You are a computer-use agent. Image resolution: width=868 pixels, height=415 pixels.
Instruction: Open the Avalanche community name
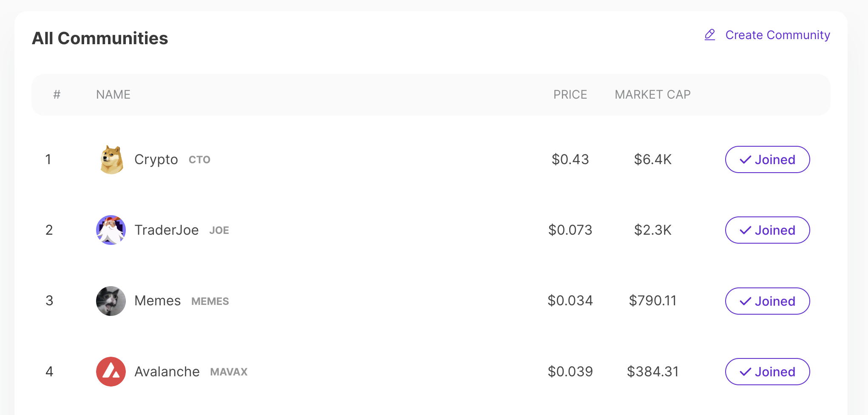[167, 372]
